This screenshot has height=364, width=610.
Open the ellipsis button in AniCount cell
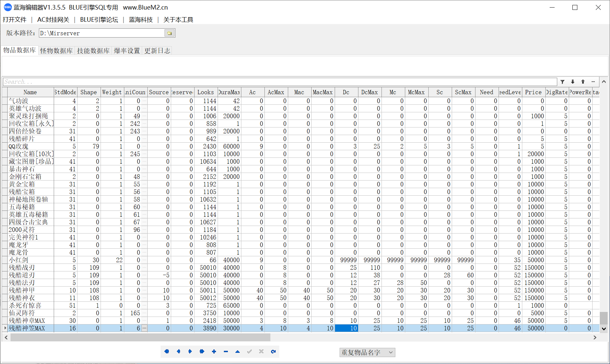144,328
